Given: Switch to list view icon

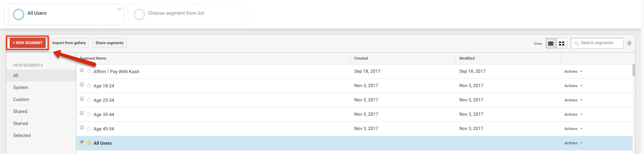Looking at the screenshot, I should point(551,43).
